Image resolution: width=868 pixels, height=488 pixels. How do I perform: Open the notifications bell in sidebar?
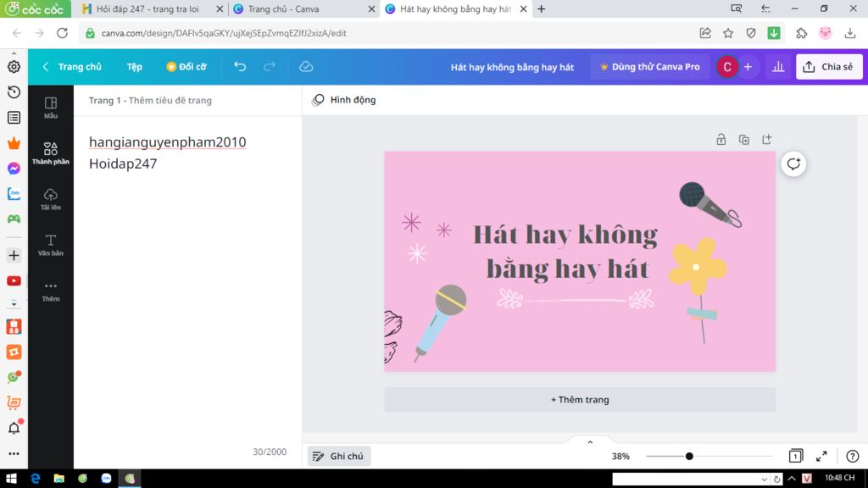point(14,428)
